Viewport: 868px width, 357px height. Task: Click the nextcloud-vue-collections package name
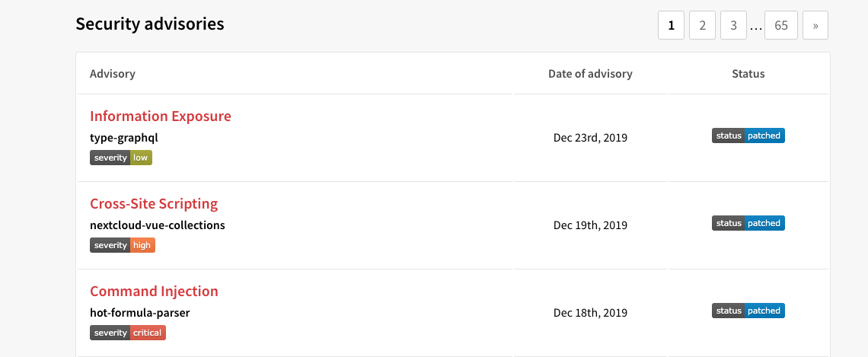(158, 225)
